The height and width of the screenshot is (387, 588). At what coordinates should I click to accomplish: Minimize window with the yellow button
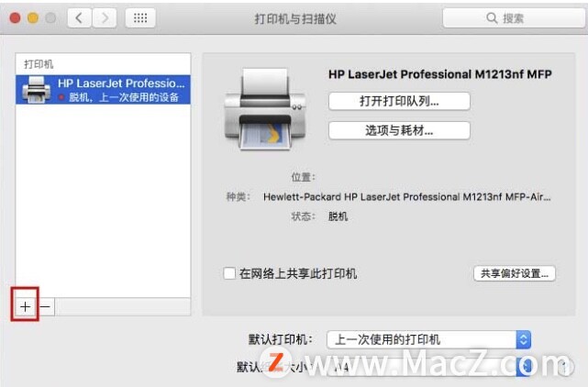click(x=33, y=17)
